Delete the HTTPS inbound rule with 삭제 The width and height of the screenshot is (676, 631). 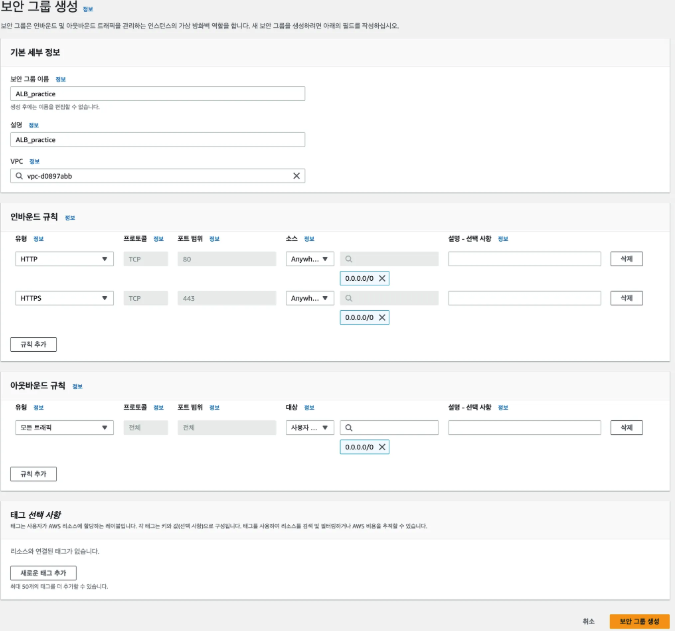point(626,298)
